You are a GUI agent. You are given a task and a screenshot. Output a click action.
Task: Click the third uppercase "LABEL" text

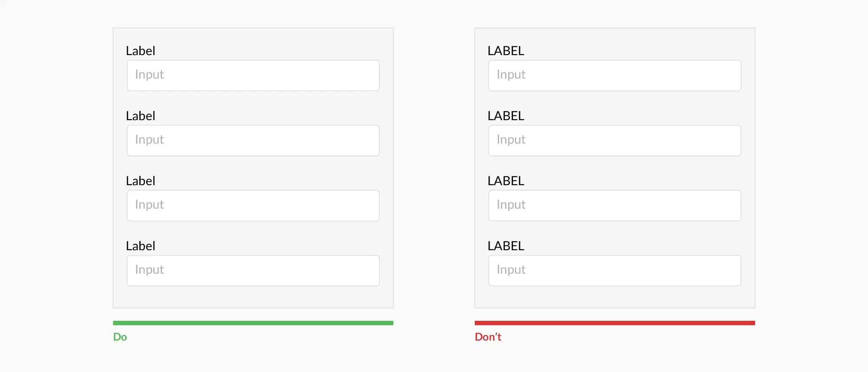click(x=506, y=181)
